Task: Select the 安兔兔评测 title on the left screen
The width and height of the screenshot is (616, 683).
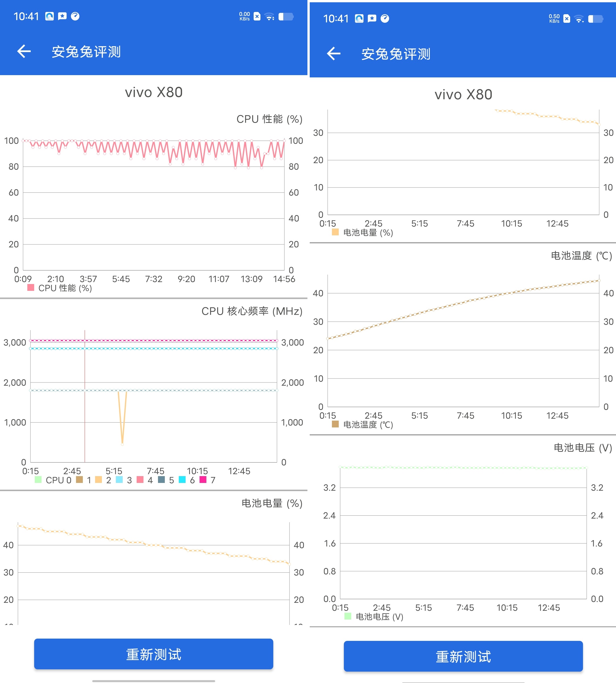Action: pos(86,52)
